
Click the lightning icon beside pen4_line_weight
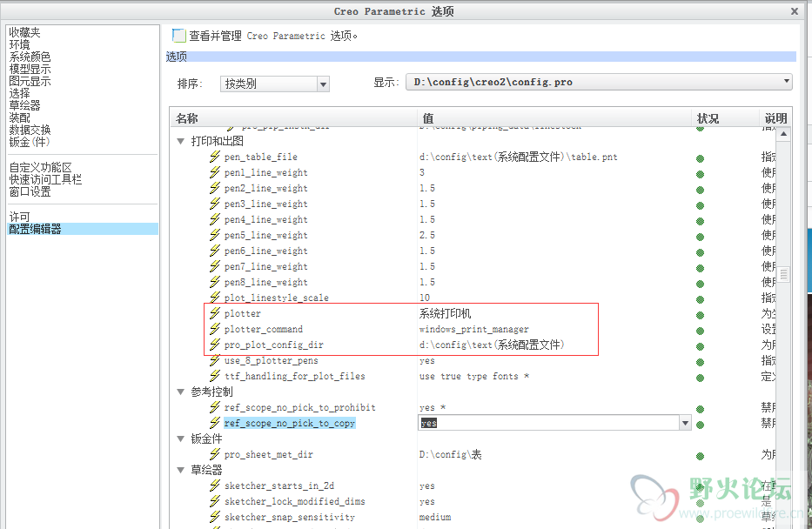click(215, 219)
